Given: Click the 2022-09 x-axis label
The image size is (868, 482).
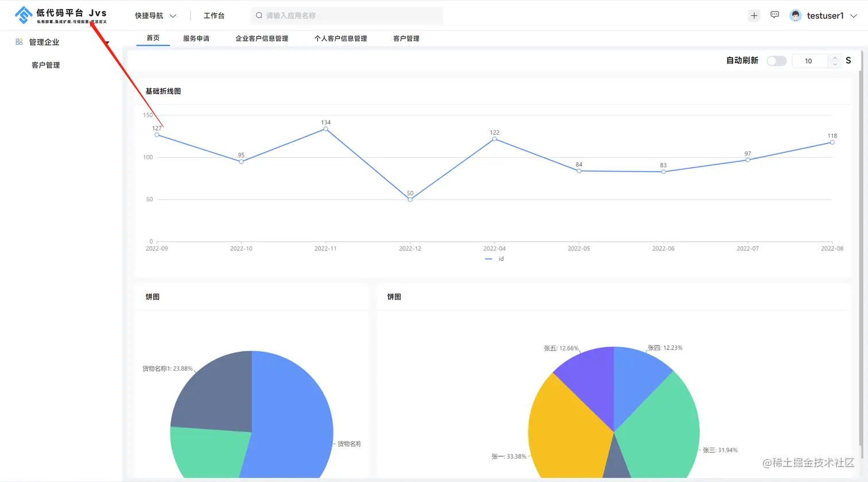Looking at the screenshot, I should pyautogui.click(x=157, y=248).
